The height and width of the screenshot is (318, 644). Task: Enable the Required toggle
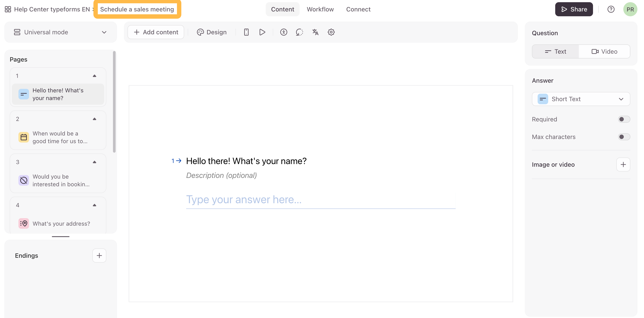coord(624,119)
